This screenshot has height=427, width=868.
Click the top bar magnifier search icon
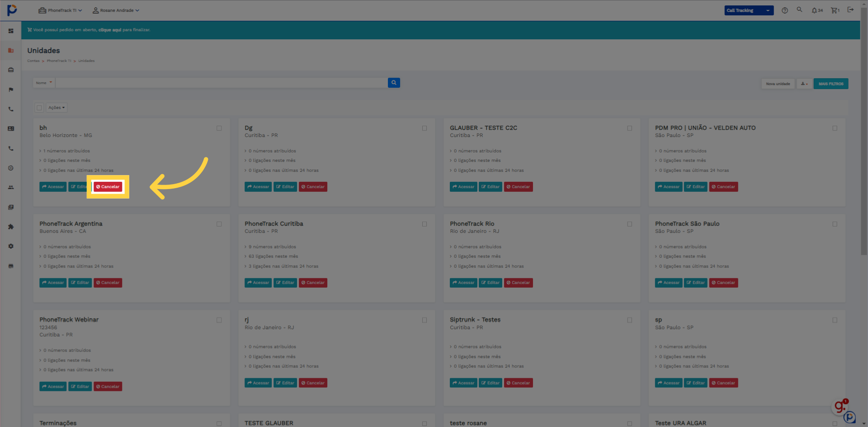coord(799,9)
